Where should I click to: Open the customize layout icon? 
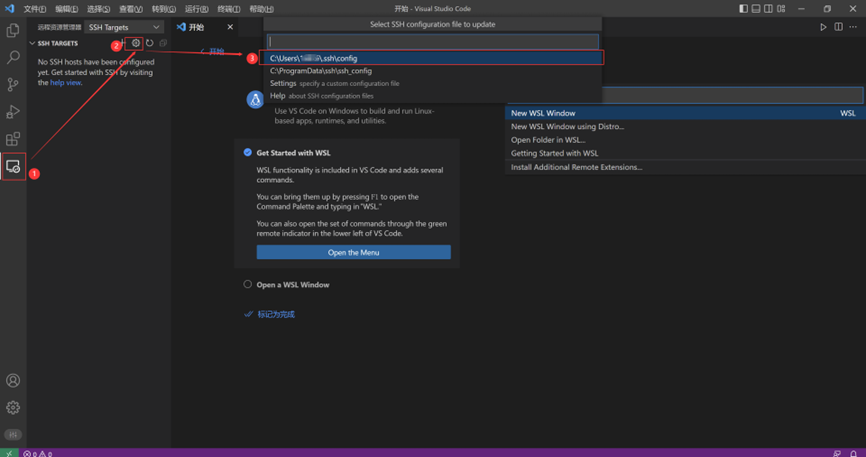[x=781, y=8]
